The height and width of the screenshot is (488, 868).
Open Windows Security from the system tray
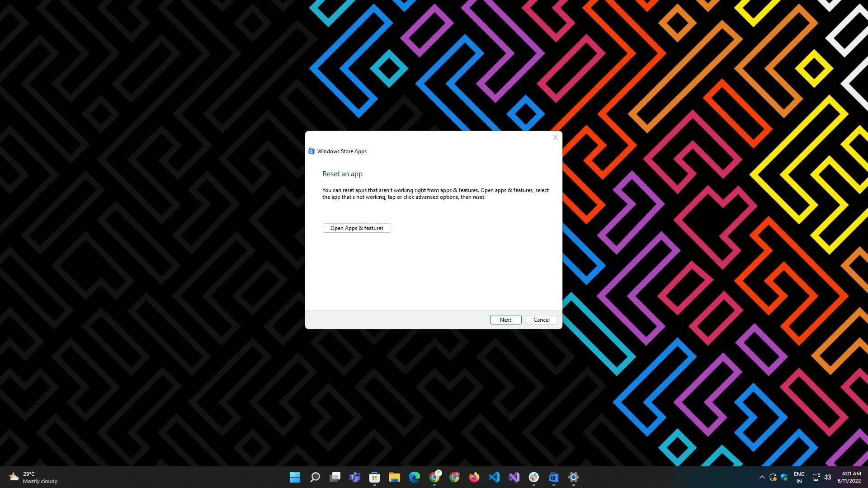pyautogui.click(x=783, y=477)
